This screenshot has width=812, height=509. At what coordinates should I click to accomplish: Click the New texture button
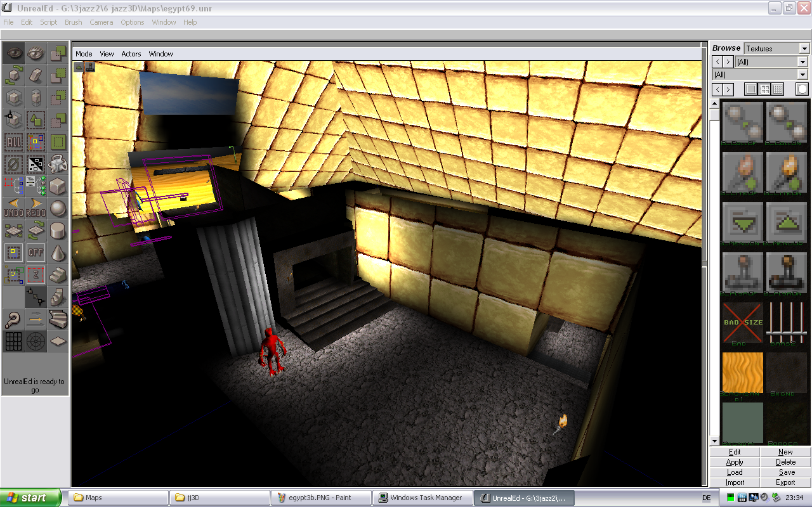tap(785, 452)
